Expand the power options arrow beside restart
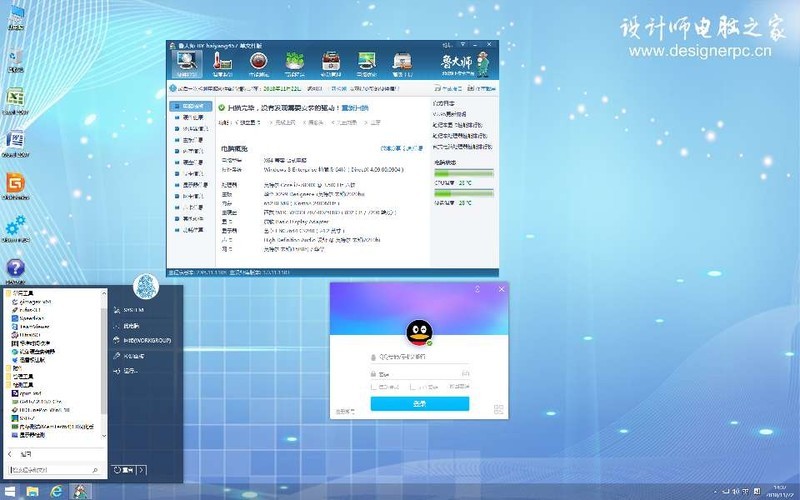Screen dimensions: 800x500 (x=142, y=469)
